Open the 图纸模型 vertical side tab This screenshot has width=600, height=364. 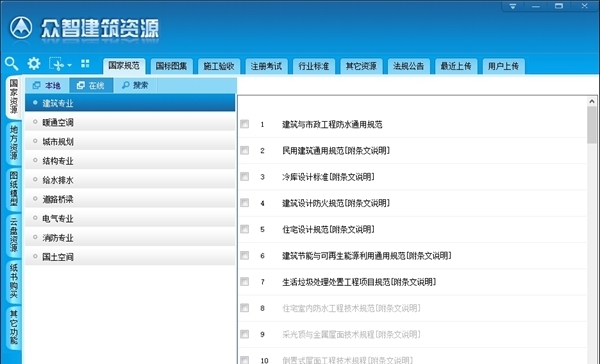point(13,188)
